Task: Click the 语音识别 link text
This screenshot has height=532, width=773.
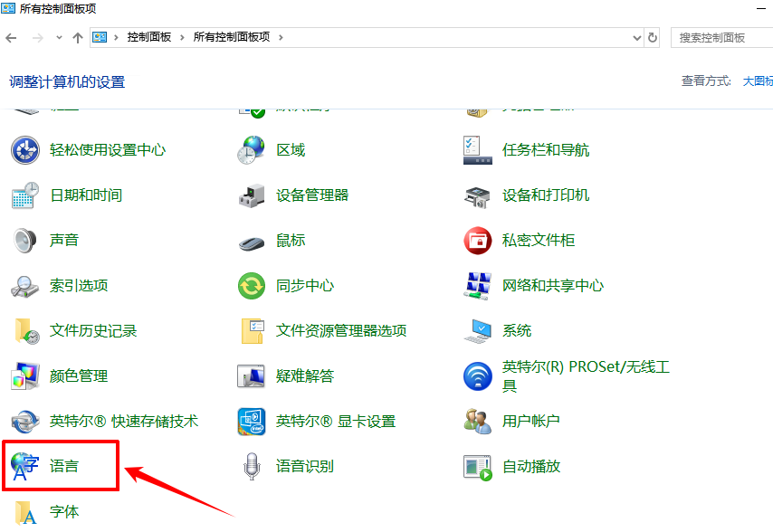Action: point(305,466)
